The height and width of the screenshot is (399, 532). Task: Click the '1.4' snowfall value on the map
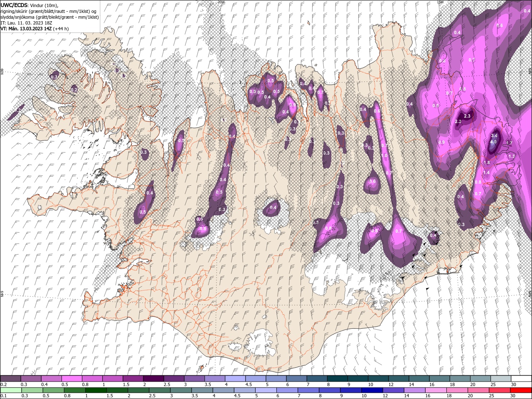tap(487, 172)
